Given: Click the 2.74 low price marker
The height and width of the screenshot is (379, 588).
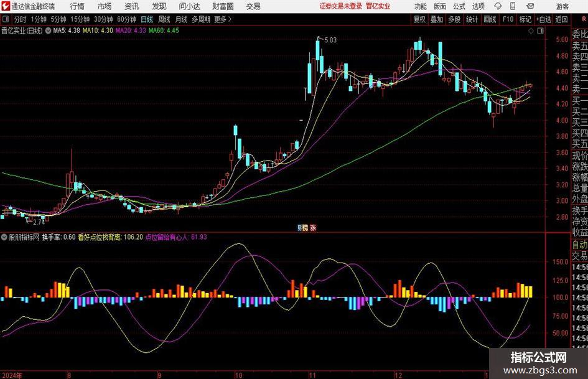Looking at the screenshot, I should pyautogui.click(x=39, y=222).
